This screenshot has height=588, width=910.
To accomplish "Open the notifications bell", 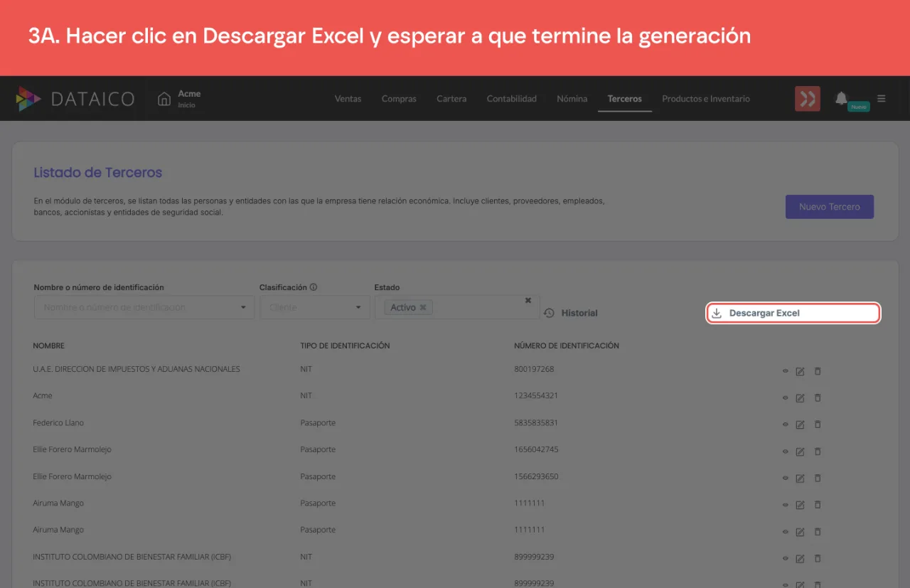I will pos(841,98).
